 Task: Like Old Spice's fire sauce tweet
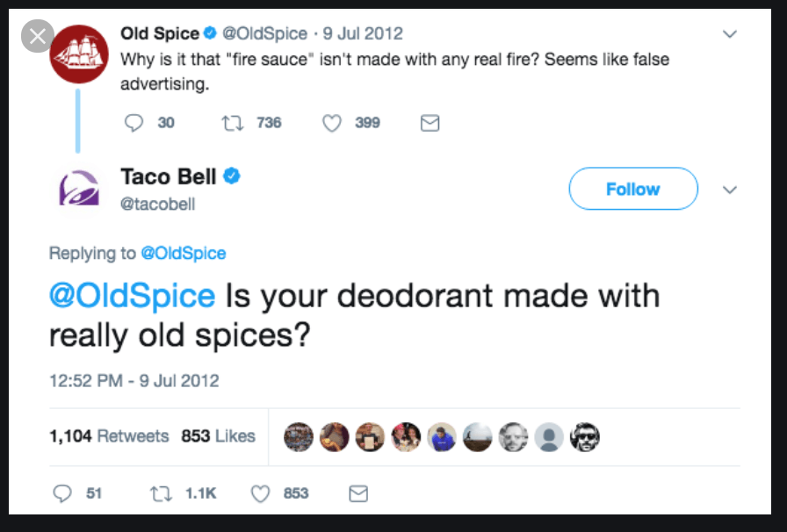331,123
